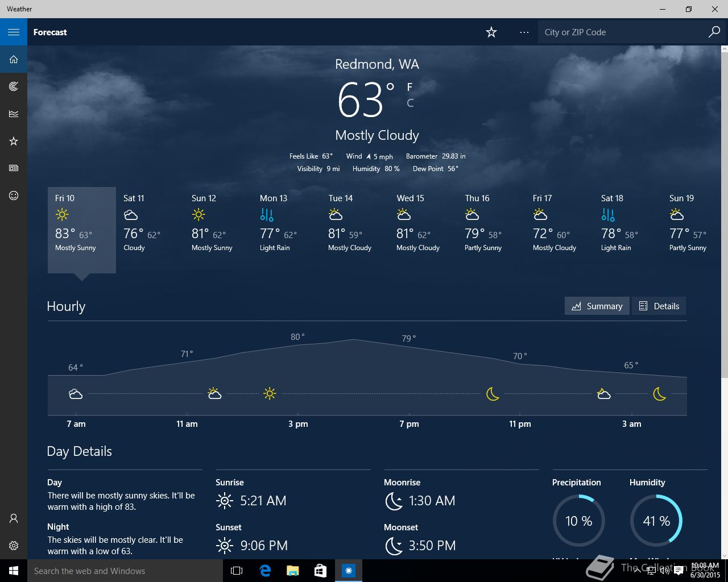Show hourly Details view

click(x=659, y=306)
